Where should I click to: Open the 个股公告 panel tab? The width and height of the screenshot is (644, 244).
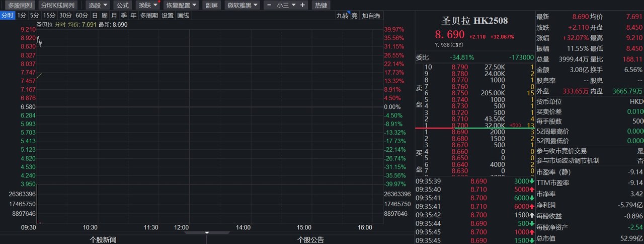tap(310, 240)
